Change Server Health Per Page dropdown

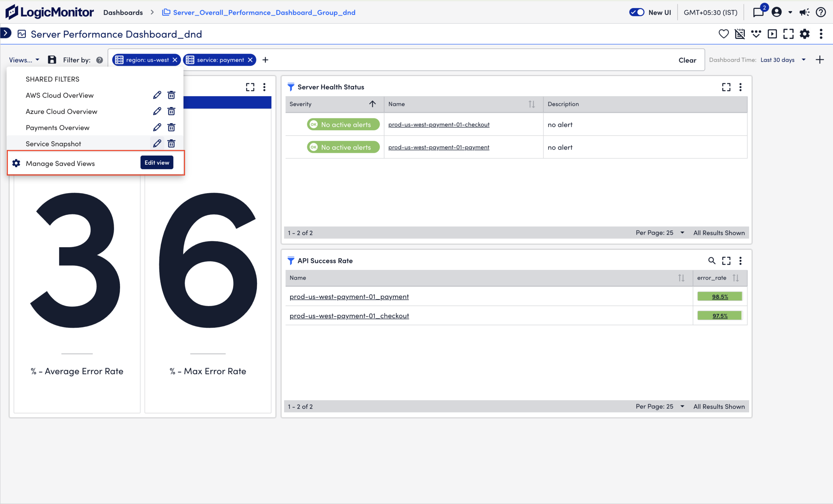[x=660, y=233]
